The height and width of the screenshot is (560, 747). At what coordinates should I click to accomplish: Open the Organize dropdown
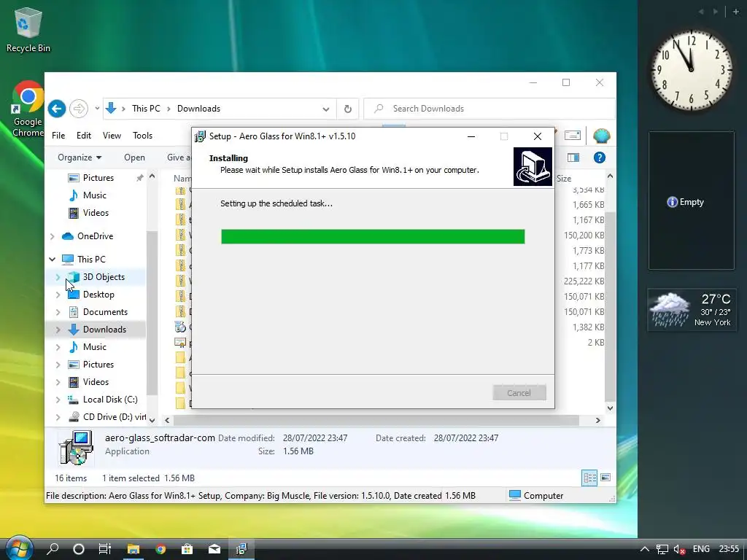coord(80,157)
